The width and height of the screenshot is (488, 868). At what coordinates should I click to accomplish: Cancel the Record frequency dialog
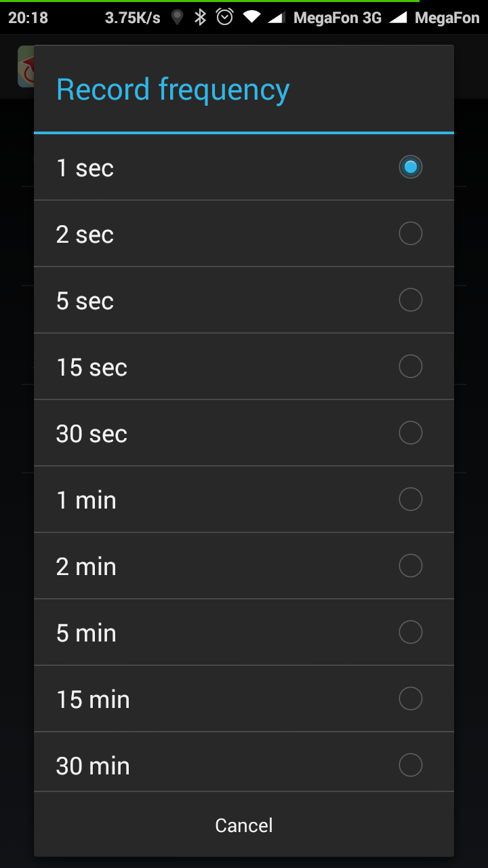(x=244, y=825)
